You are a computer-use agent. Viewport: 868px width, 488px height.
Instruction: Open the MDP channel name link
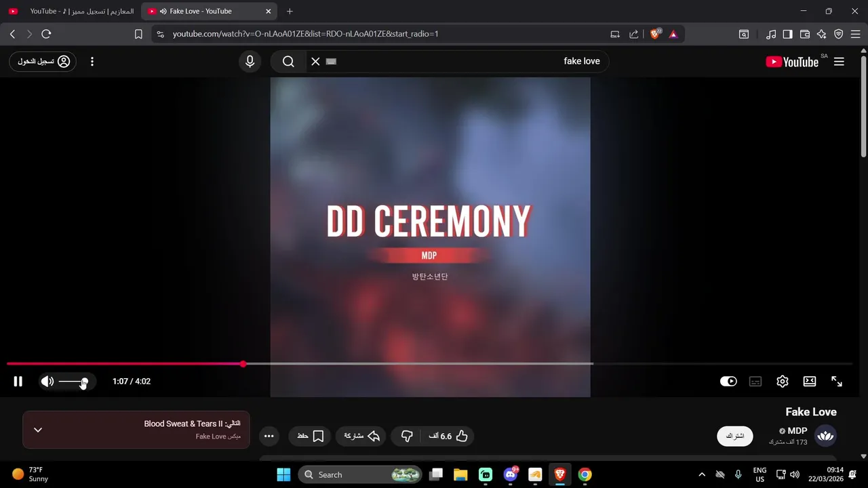point(797,431)
